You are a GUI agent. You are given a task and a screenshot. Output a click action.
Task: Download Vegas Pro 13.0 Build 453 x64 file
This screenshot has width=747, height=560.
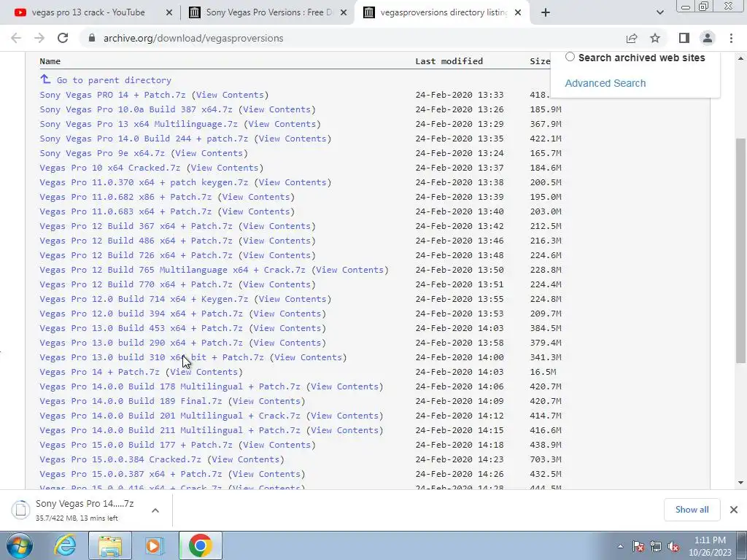141,328
